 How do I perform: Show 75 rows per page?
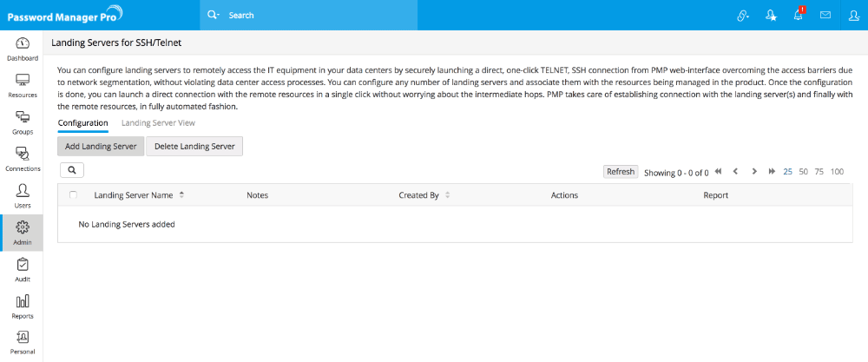pyautogui.click(x=819, y=172)
